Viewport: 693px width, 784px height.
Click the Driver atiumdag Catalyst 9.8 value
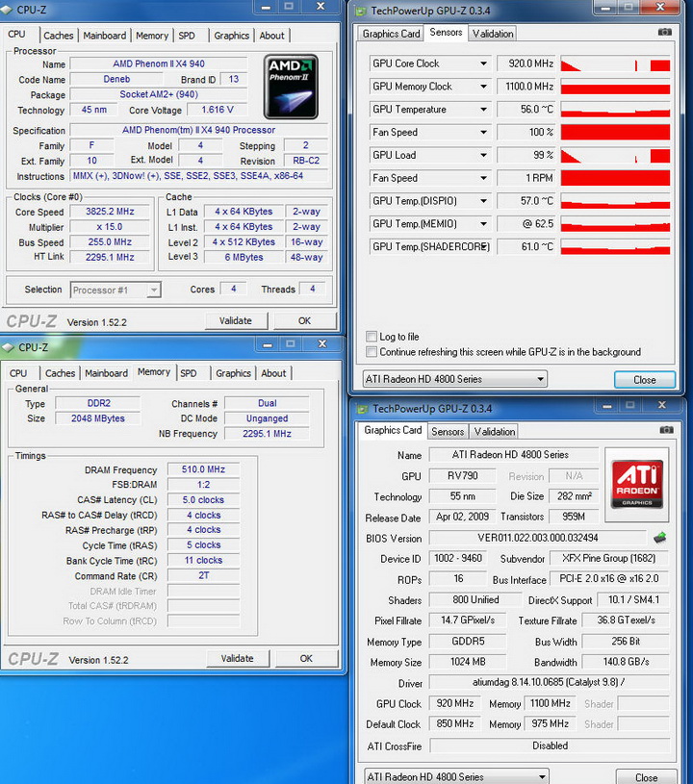click(549, 682)
